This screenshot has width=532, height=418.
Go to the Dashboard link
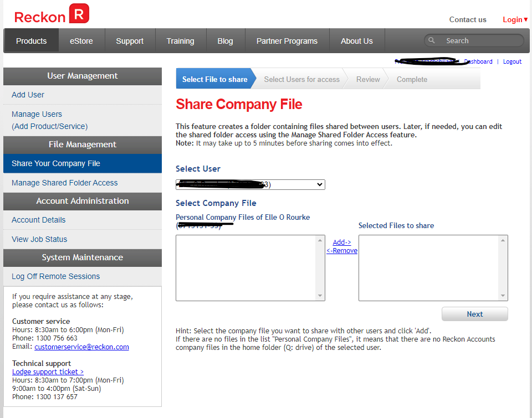(478, 61)
